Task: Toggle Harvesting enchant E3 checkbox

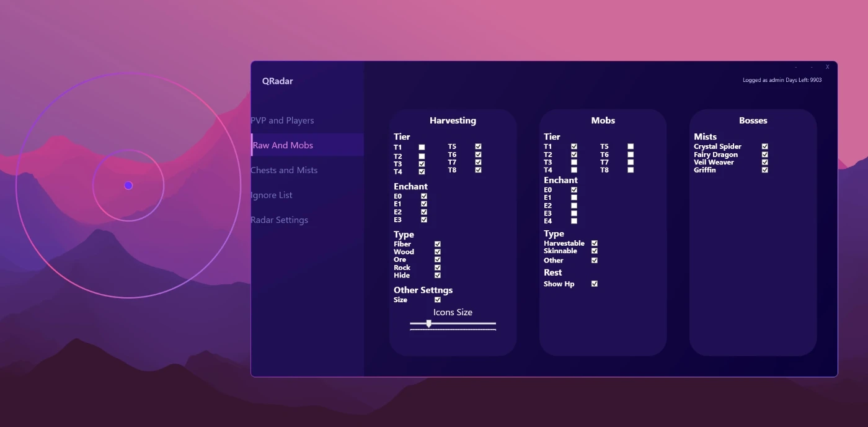Action: pyautogui.click(x=424, y=220)
